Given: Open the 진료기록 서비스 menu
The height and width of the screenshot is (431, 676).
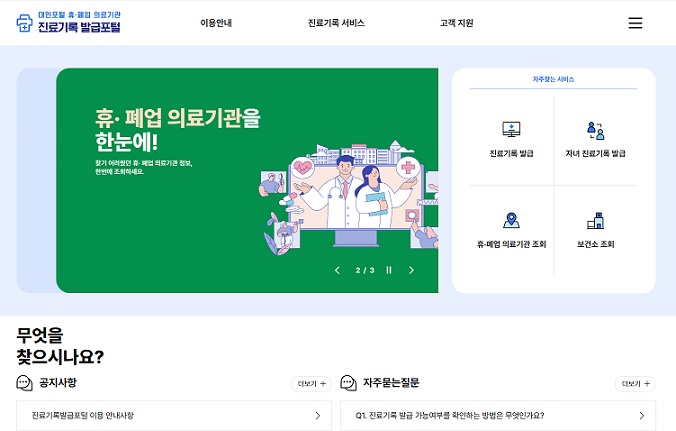Looking at the screenshot, I should [336, 23].
